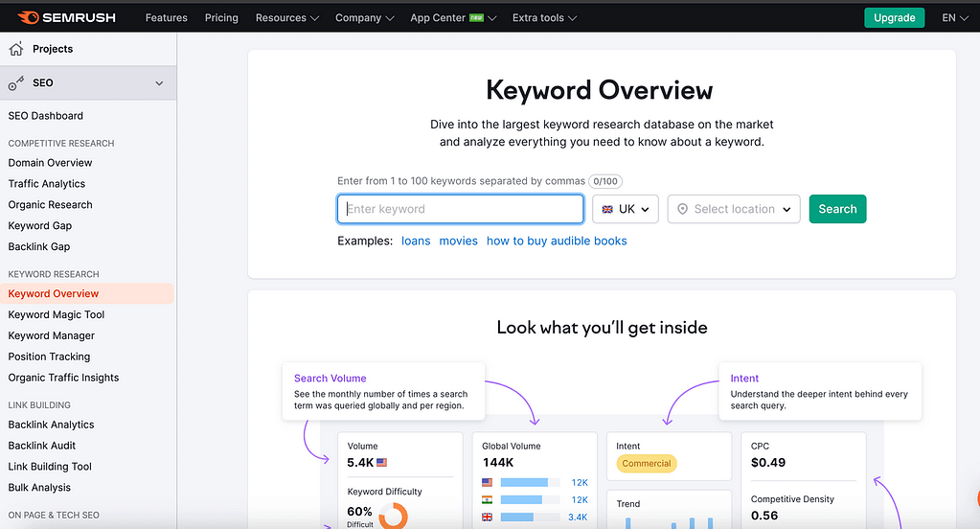
Task: Click the US flag beside Volume 5.4K
Action: 382,463
